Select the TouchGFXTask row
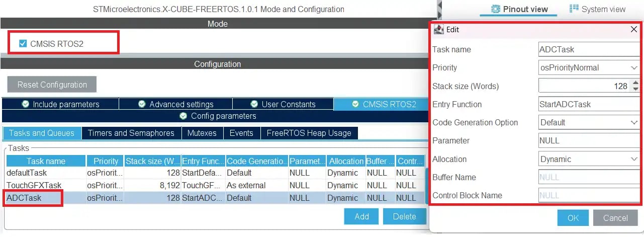This screenshot has width=644, height=237. click(x=216, y=185)
